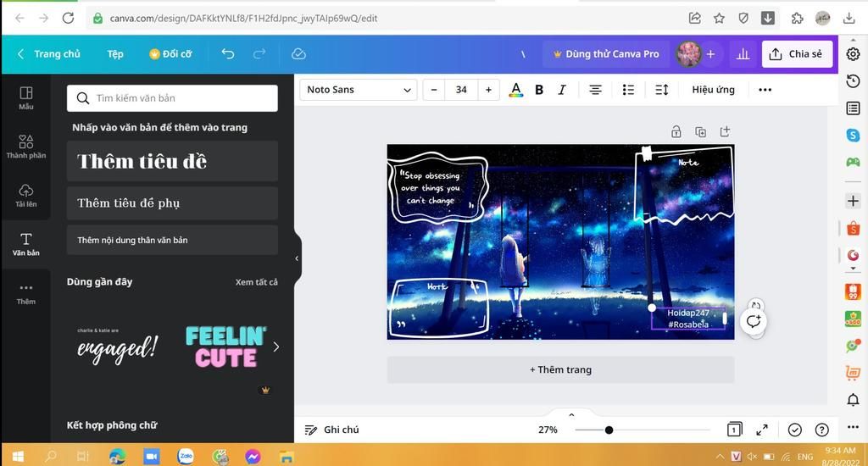Select the FEELIN' CUTE text template

point(225,347)
